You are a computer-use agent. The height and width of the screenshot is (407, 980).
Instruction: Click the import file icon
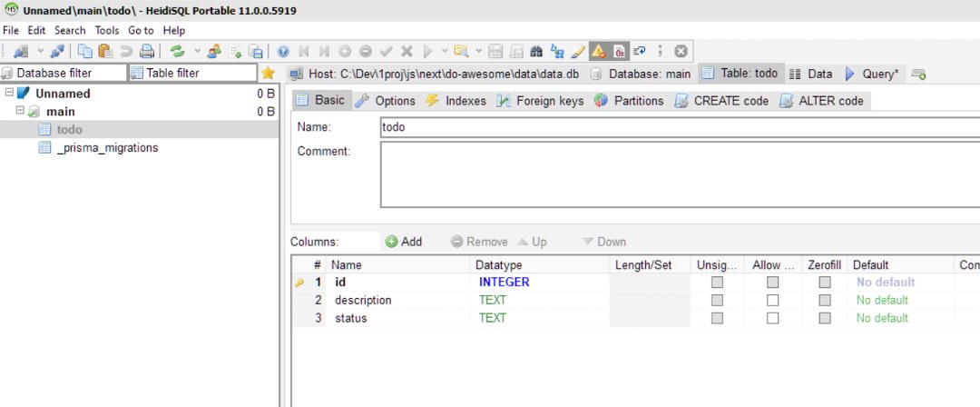click(x=235, y=51)
